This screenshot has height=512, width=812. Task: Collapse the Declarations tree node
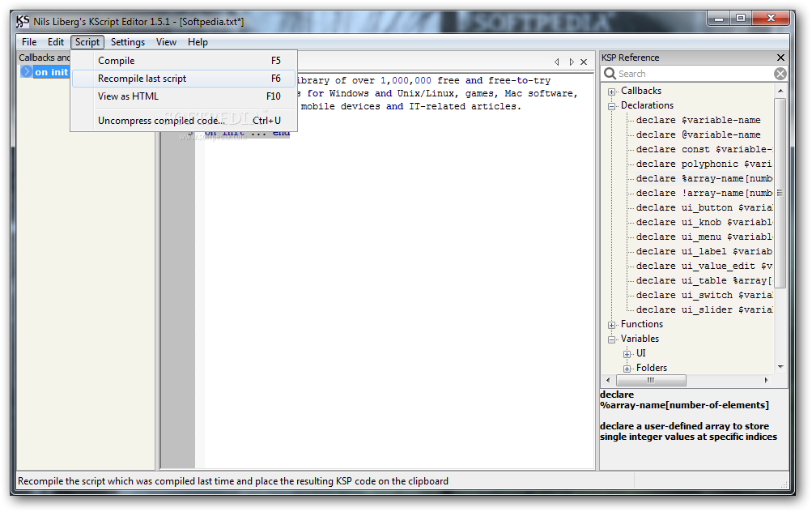[611, 106]
